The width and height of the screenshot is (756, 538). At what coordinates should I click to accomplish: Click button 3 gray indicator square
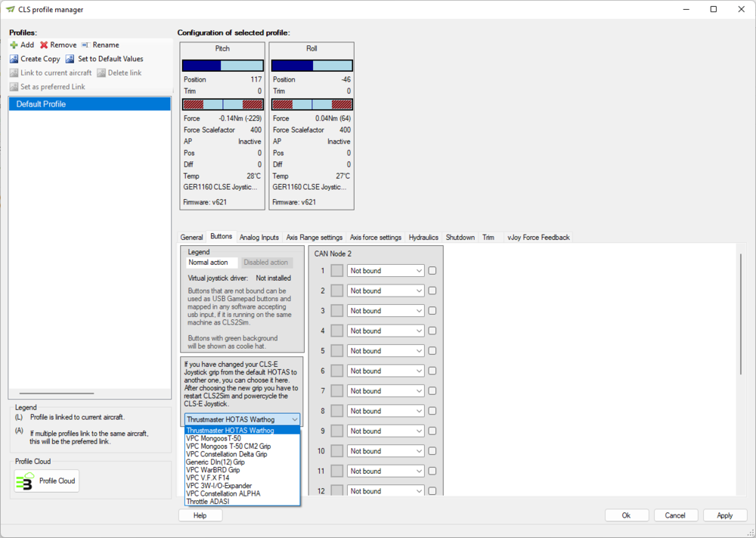click(337, 311)
